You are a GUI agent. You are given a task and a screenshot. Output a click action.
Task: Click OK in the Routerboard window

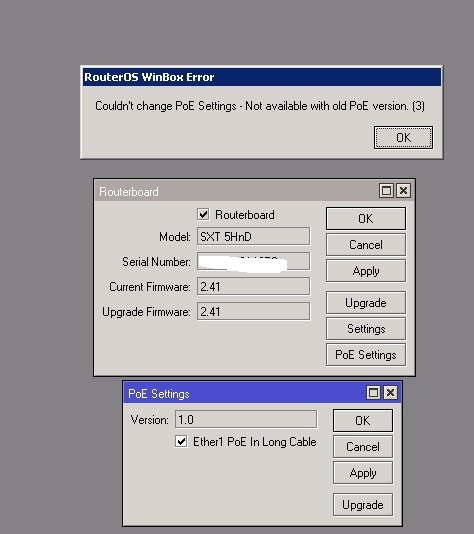tap(366, 218)
